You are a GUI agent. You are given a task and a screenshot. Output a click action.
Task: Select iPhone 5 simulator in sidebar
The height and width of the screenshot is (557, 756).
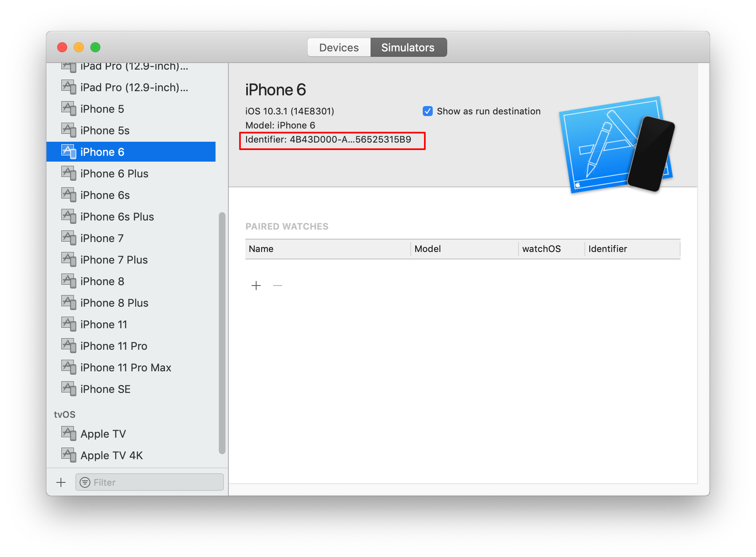[x=131, y=109]
